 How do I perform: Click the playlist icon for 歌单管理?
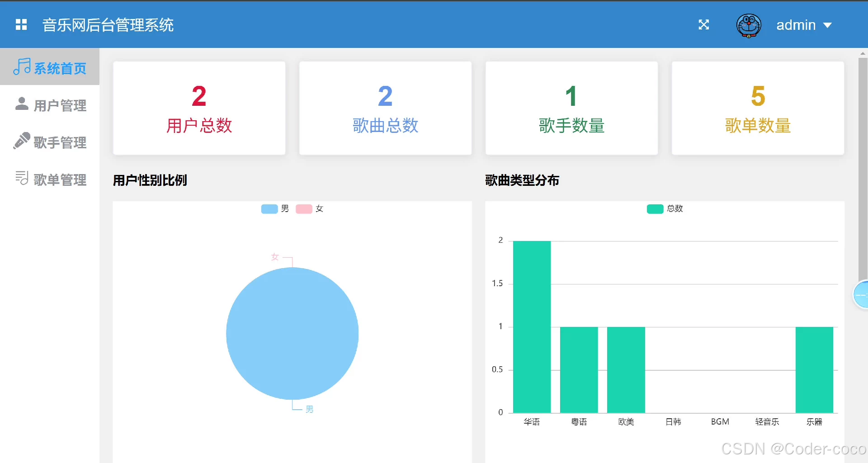tap(22, 178)
